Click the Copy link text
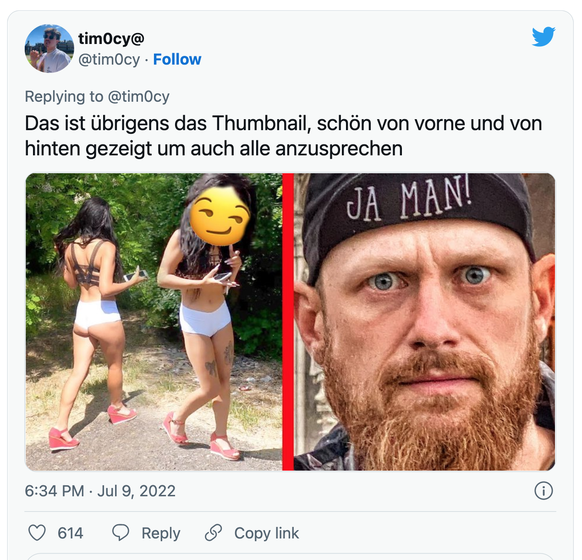This screenshot has height=560, width=582. pos(266,533)
